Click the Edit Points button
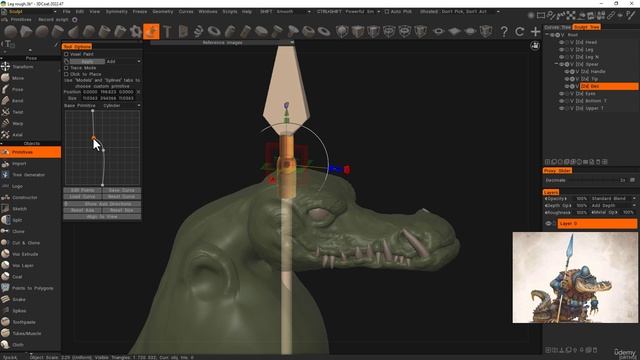Image resolution: width=640 pixels, height=360 pixels. click(x=82, y=190)
